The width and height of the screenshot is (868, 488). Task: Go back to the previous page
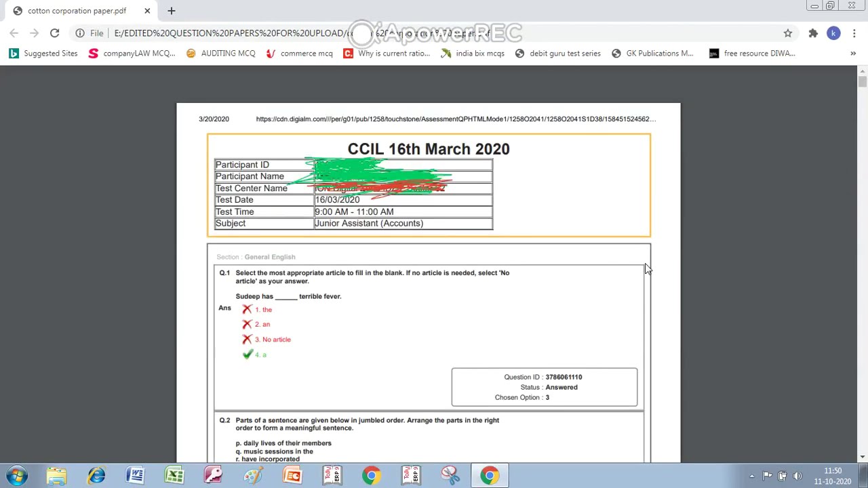coord(14,33)
